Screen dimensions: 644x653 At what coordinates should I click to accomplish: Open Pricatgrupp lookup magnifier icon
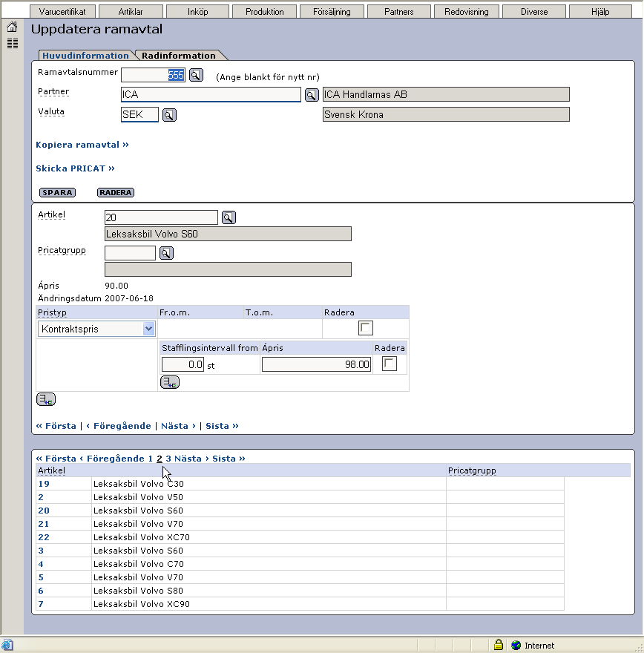166,253
